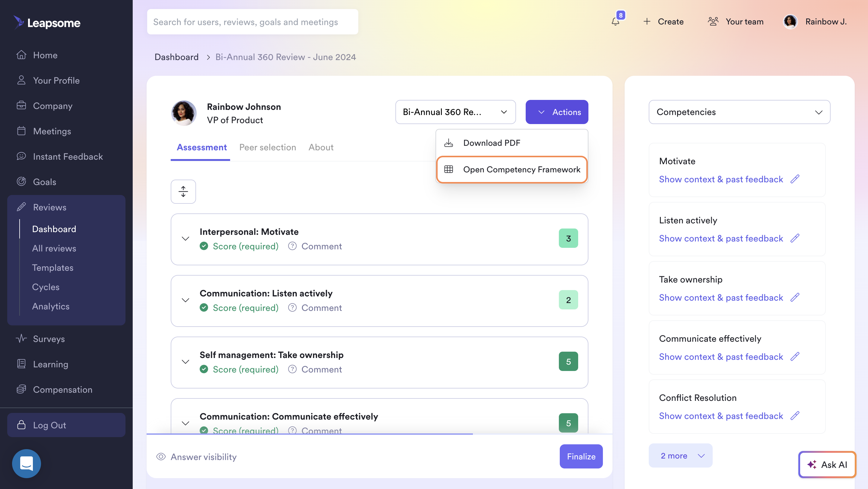Choose Download PDF from menu
The image size is (868, 489).
pyautogui.click(x=512, y=143)
